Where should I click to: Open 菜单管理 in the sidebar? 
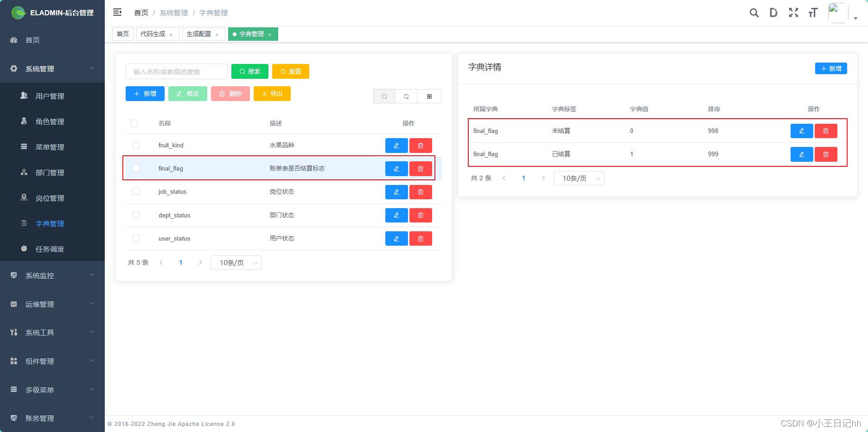(52, 147)
